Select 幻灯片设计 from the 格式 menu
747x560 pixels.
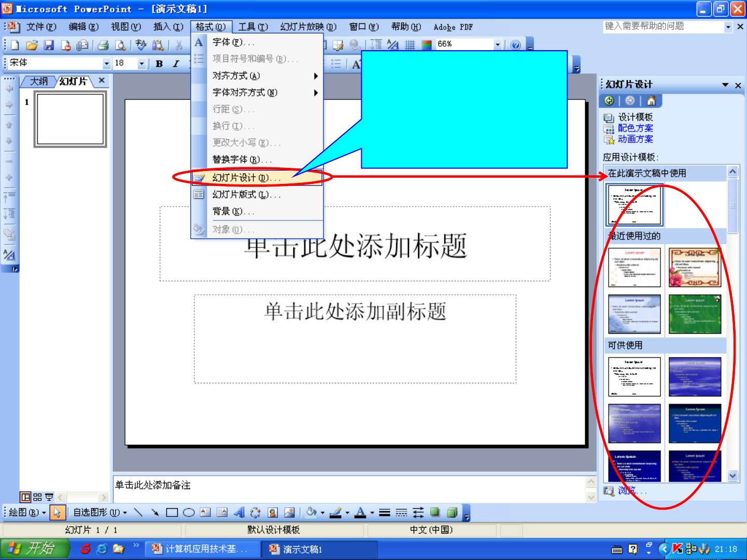(248, 177)
